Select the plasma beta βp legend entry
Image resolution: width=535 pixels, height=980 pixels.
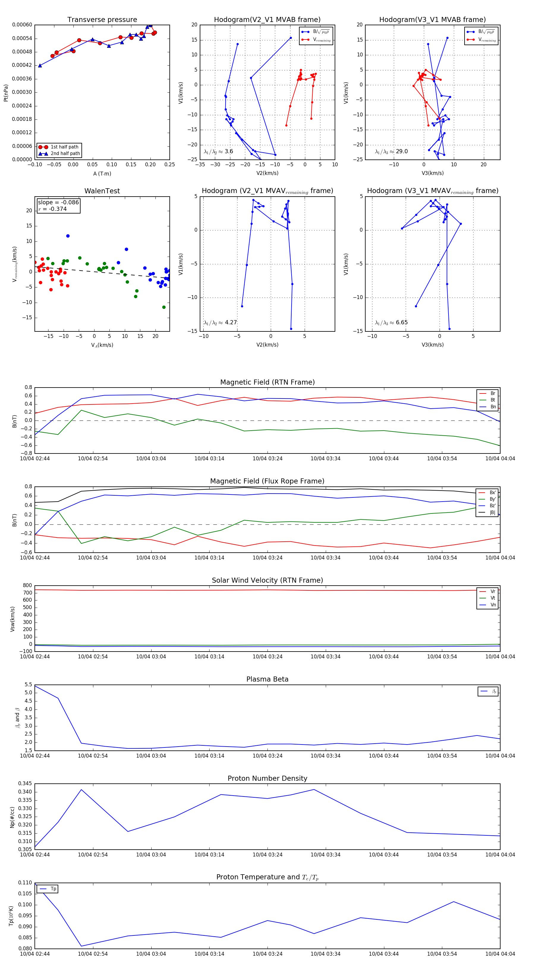(x=488, y=691)
